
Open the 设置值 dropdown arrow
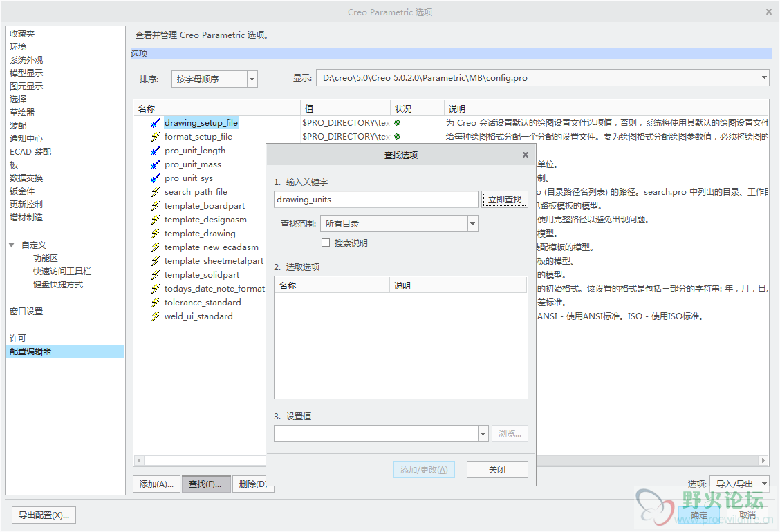pyautogui.click(x=483, y=434)
